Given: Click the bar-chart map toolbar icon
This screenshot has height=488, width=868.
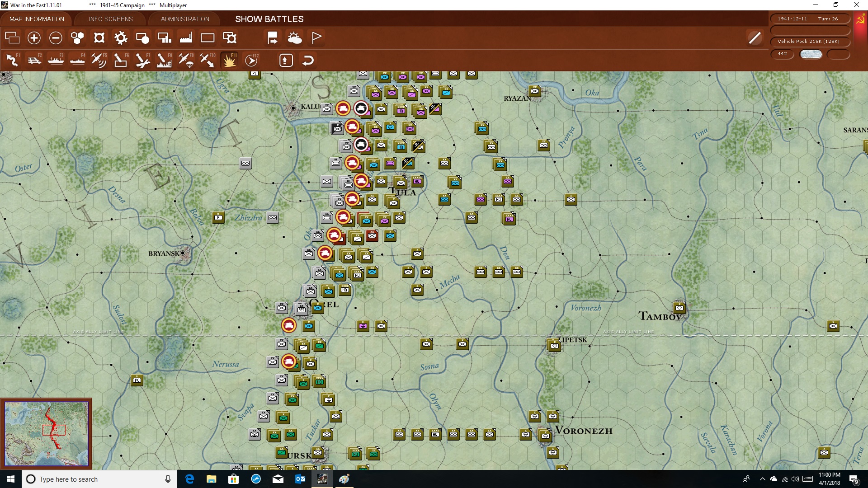Looking at the screenshot, I should coord(164,38).
